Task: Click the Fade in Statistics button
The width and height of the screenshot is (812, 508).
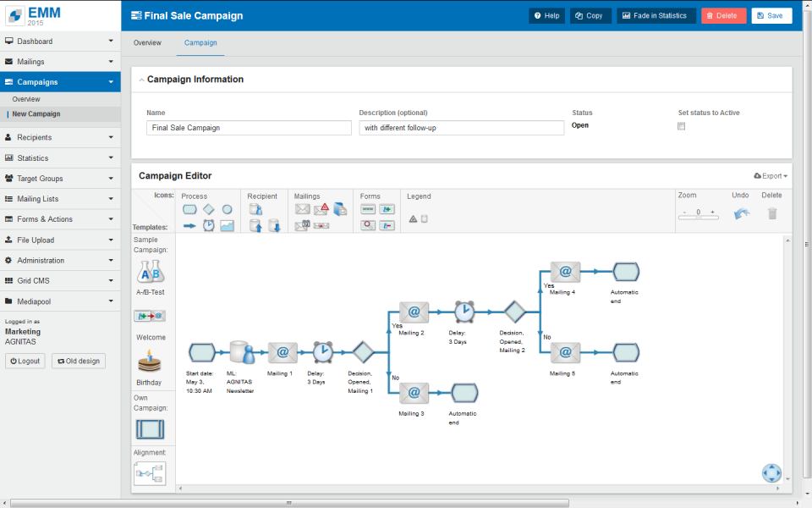Action: [656, 15]
